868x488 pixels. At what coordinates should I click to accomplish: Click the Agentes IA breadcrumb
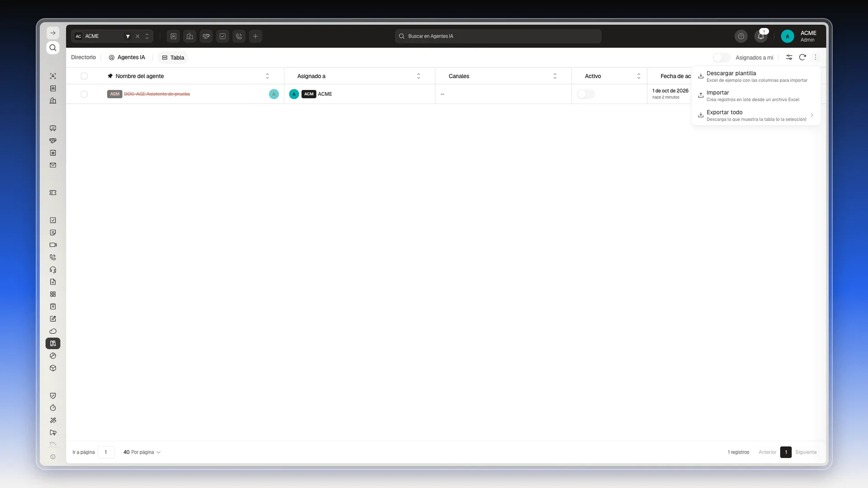pos(127,57)
